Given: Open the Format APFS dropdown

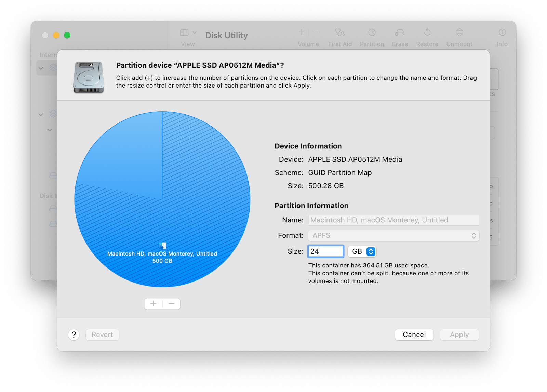Looking at the screenshot, I should (393, 235).
